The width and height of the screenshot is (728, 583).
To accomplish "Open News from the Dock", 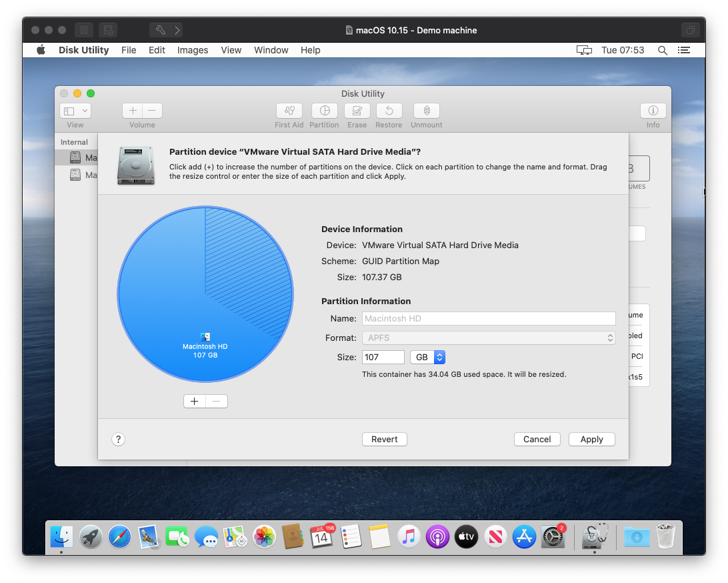I will click(x=495, y=537).
